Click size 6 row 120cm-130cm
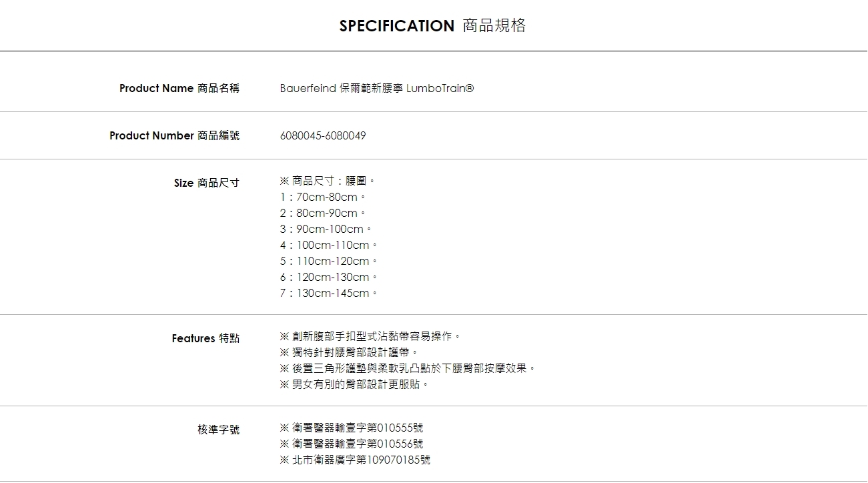Screen dimensions: 868x483 tap(328, 277)
